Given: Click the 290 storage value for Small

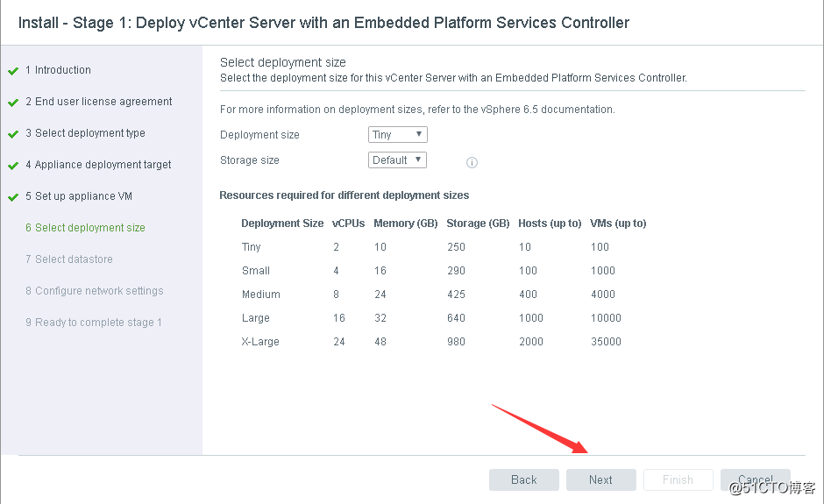Looking at the screenshot, I should [x=456, y=271].
